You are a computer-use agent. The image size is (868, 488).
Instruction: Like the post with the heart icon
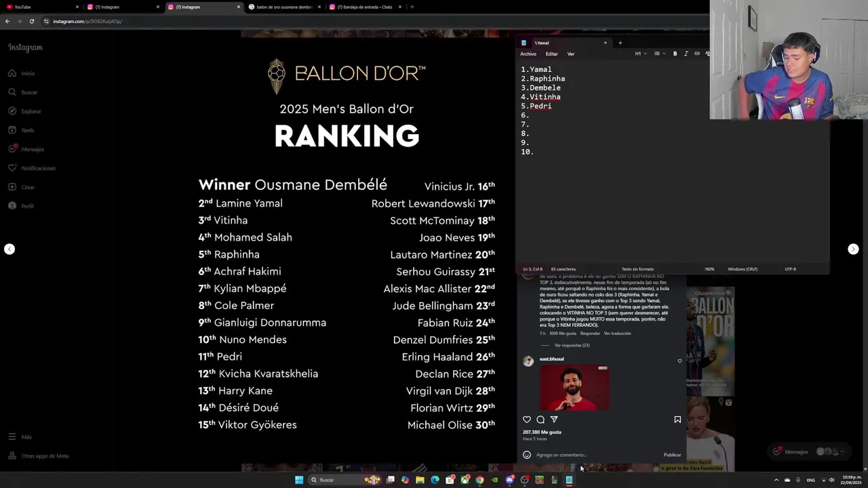527,420
